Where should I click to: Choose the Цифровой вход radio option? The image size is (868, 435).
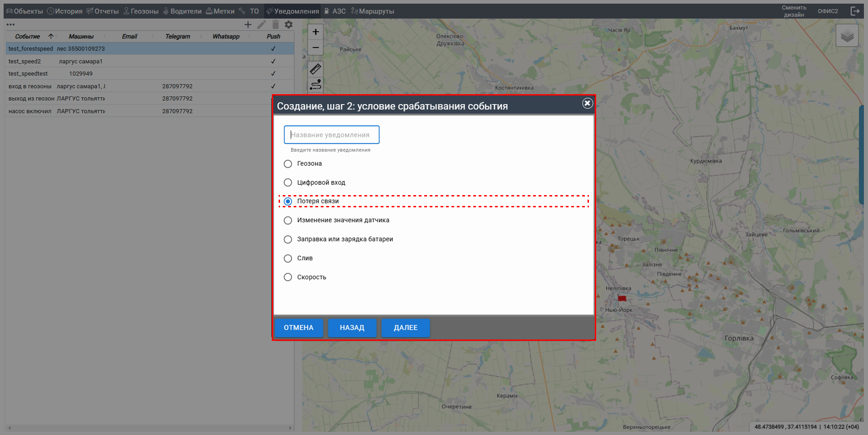tap(288, 183)
